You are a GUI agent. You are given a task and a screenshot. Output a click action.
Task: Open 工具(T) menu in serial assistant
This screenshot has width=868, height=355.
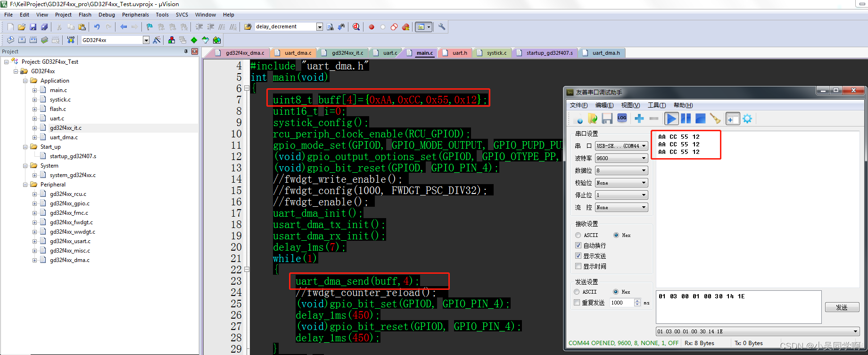coord(656,105)
